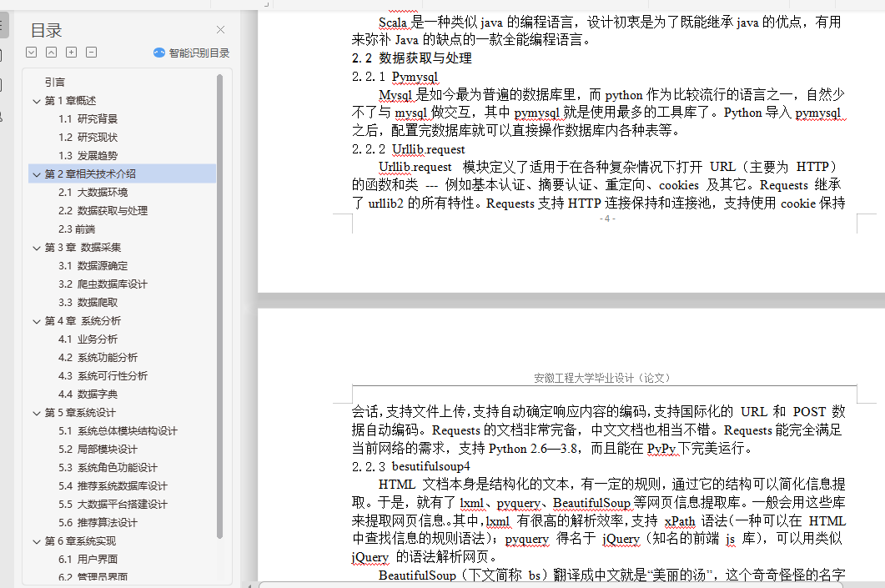Open 5.4 推荐系统数据库设计 entry
Viewport: 885px width, 588px height.
click(x=113, y=486)
